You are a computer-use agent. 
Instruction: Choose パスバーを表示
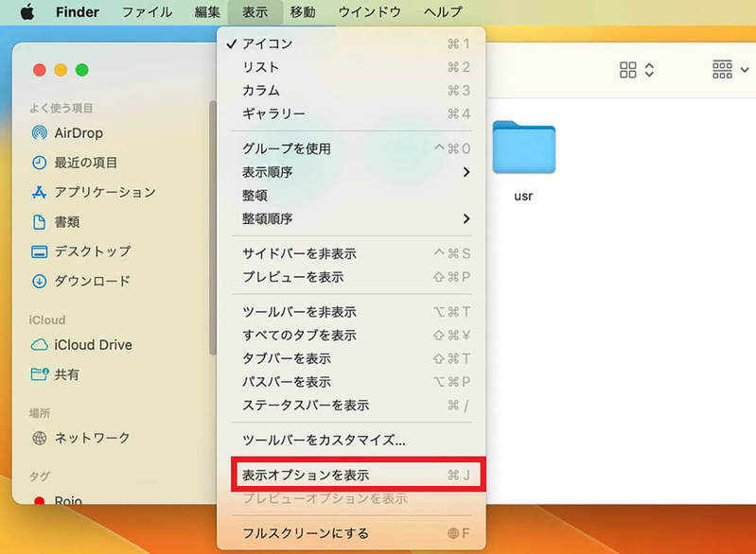[351, 382]
